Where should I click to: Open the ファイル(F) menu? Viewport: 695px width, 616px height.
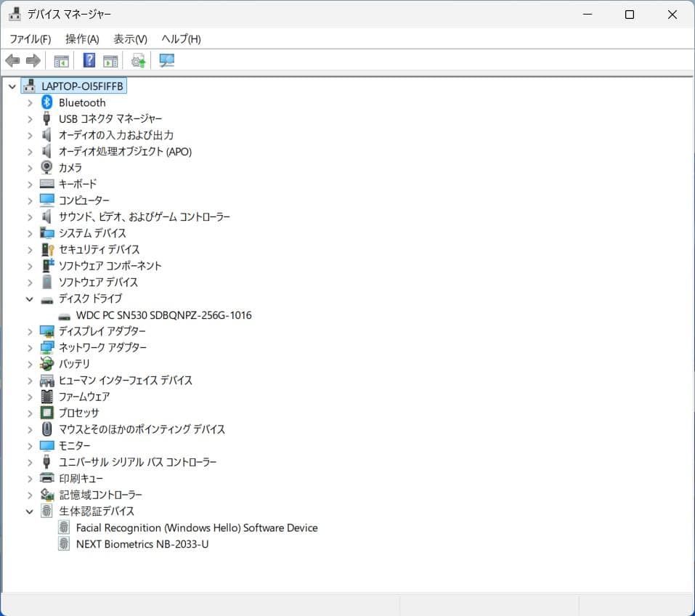coord(30,38)
